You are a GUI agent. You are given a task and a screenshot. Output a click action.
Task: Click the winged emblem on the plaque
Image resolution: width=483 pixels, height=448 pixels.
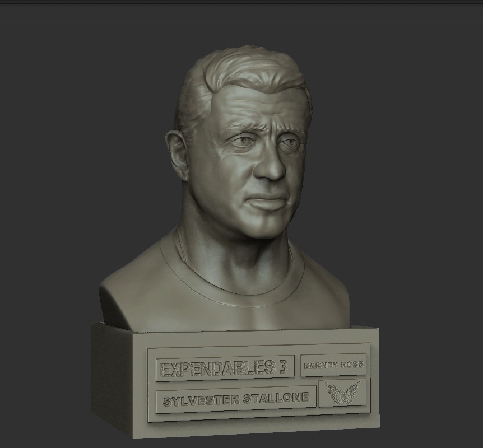[x=342, y=393]
